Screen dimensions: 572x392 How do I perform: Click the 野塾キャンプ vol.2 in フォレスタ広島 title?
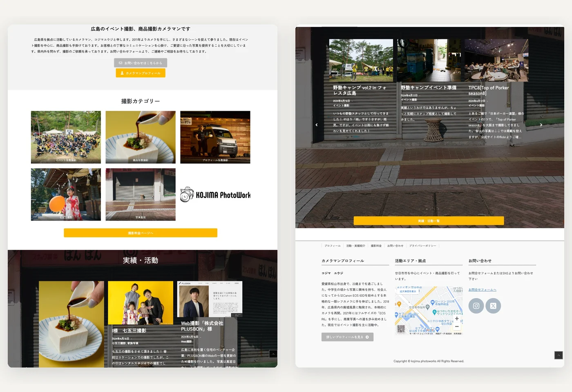coord(360,90)
